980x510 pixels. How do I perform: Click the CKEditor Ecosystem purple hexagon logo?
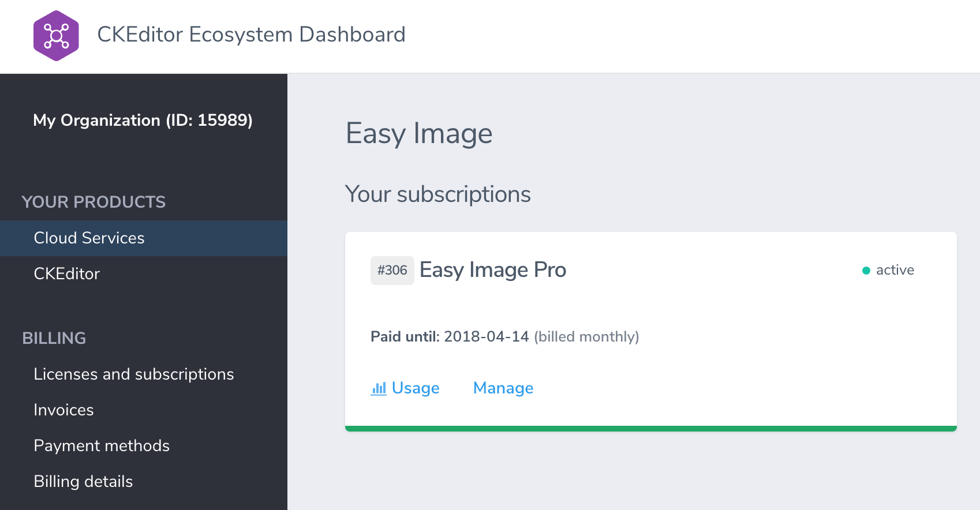click(x=56, y=36)
